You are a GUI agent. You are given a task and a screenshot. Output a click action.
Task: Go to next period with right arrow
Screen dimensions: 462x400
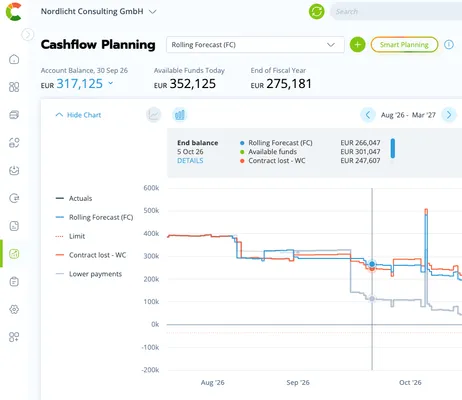[449, 115]
